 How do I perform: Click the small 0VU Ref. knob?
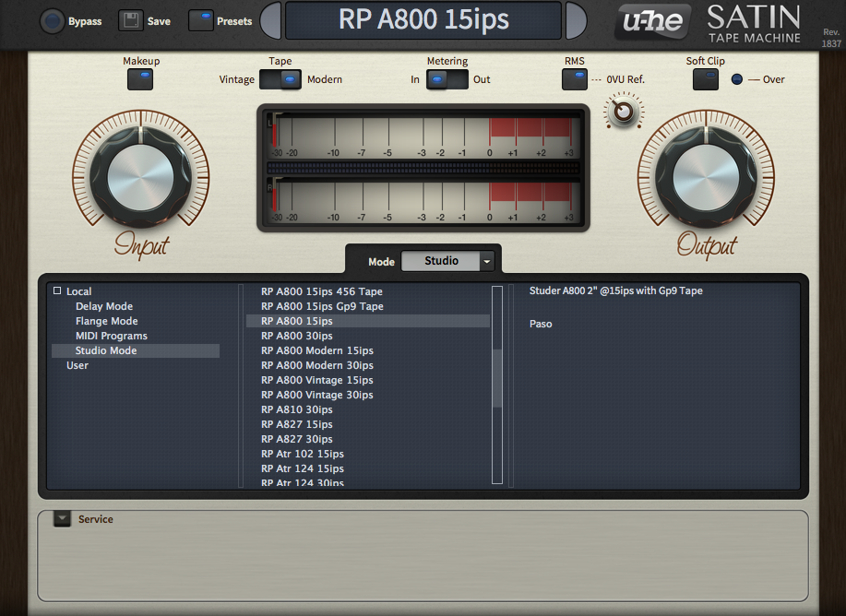[x=624, y=112]
